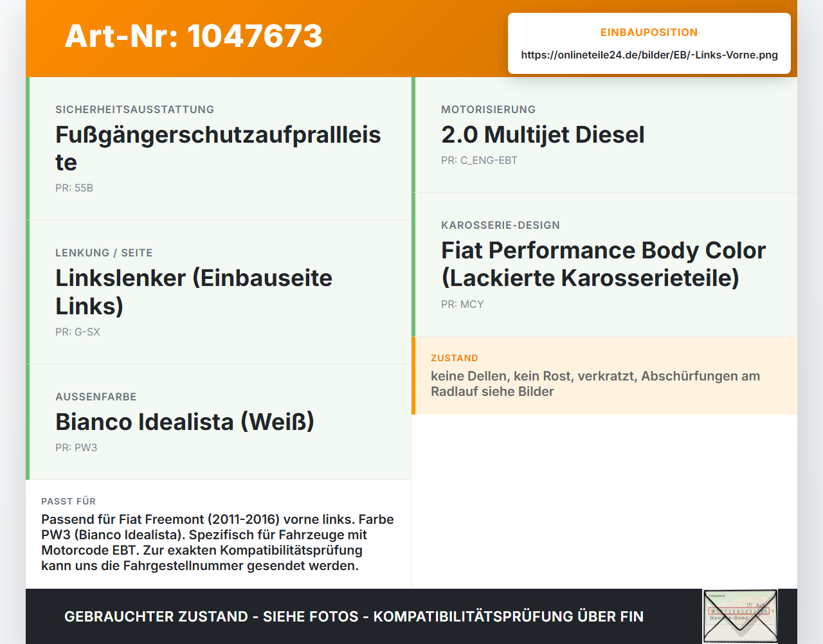Click the Karosserie-Design section label
Image resolution: width=823 pixels, height=644 pixels.
pos(500,226)
